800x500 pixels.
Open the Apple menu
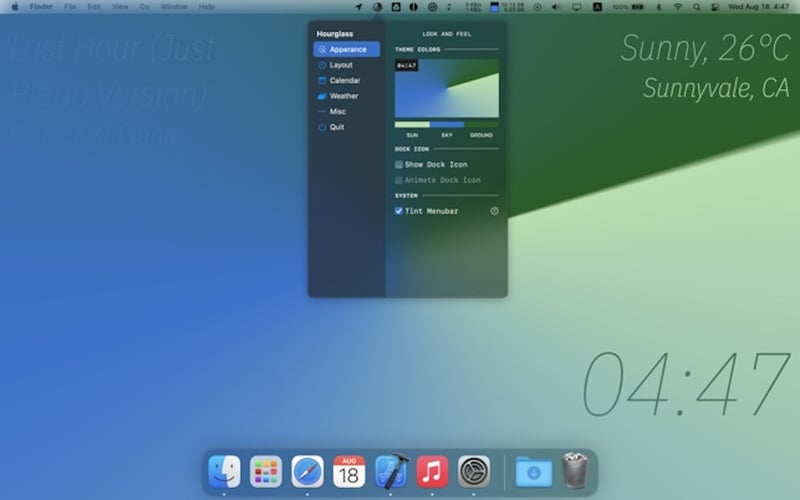15,7
